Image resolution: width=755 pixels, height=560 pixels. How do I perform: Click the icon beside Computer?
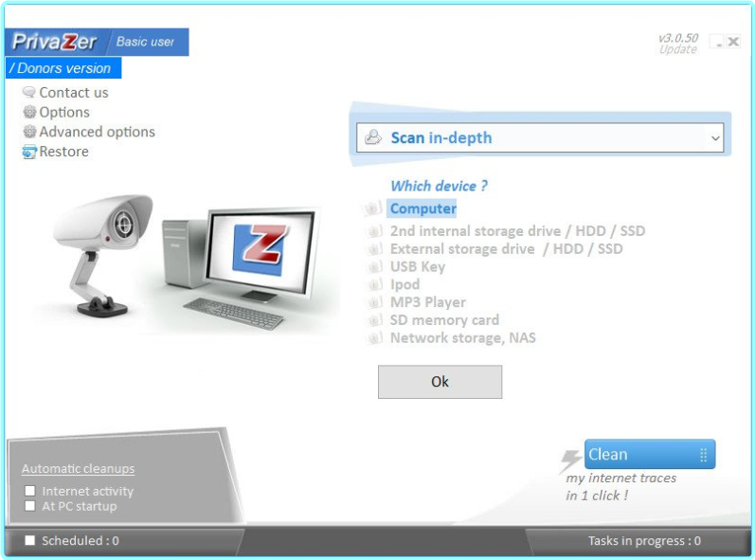(373, 208)
